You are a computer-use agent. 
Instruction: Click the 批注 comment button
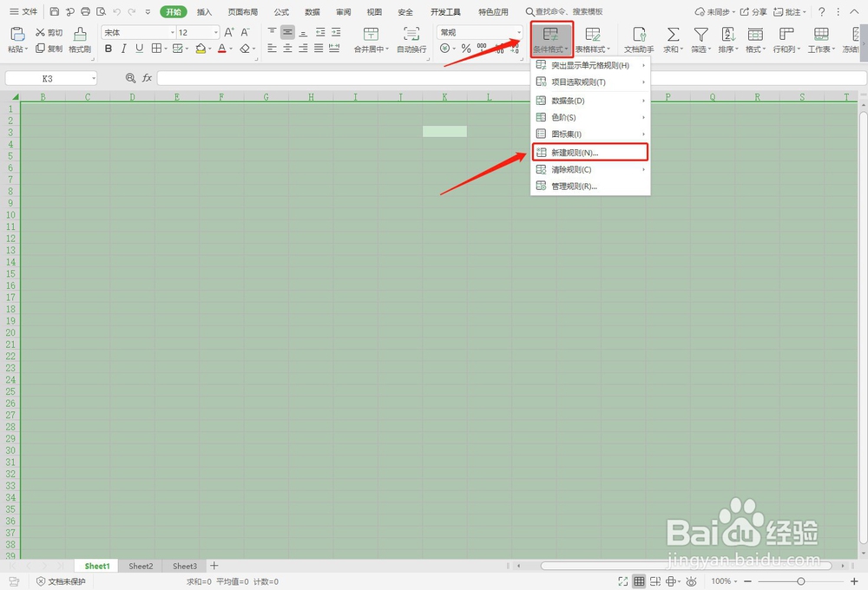tap(790, 11)
